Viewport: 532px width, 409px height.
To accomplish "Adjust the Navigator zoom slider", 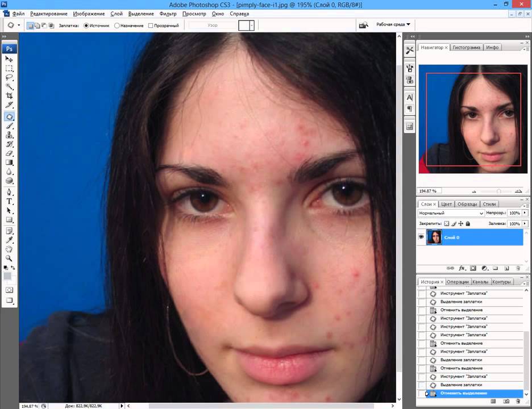I will point(498,191).
